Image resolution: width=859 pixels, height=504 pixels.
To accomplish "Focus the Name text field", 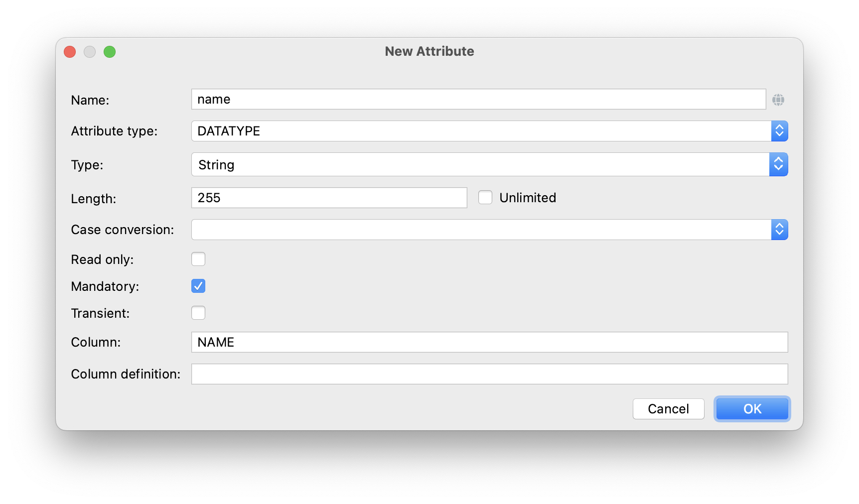I will click(x=478, y=100).
